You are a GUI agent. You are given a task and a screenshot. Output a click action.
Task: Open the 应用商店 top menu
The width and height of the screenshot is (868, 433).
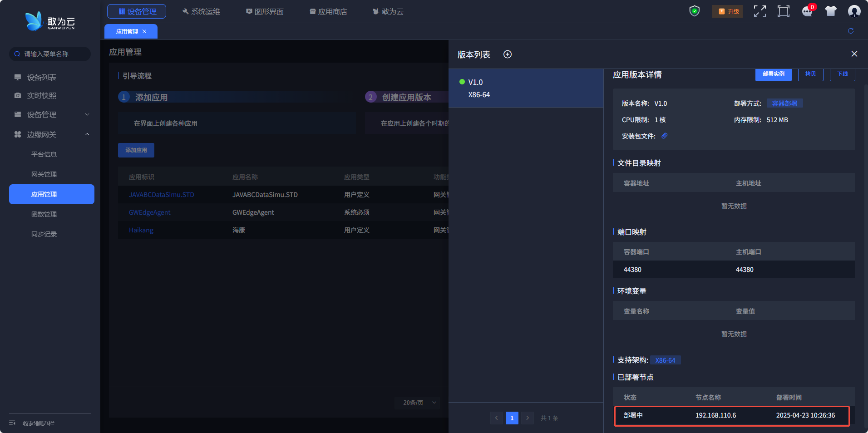[328, 11]
